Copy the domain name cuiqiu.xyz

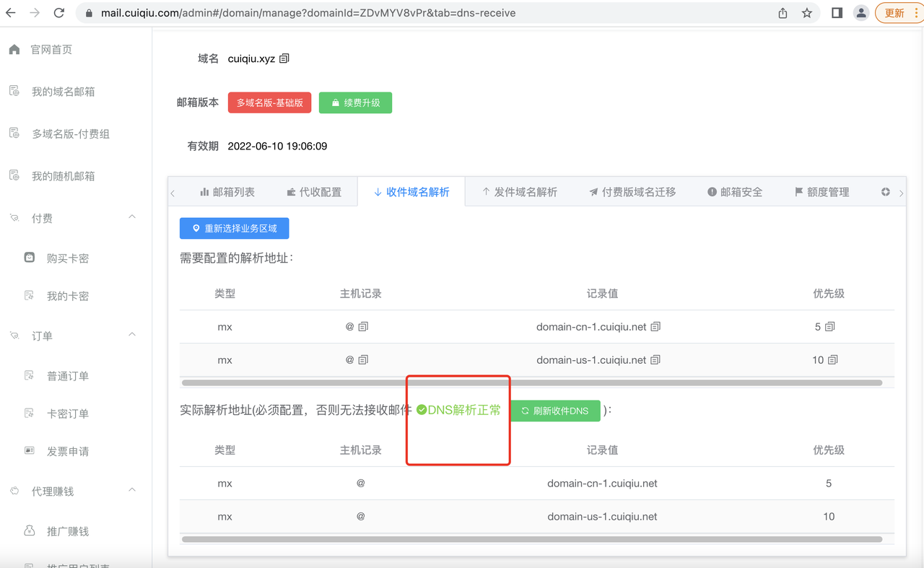[x=284, y=58]
